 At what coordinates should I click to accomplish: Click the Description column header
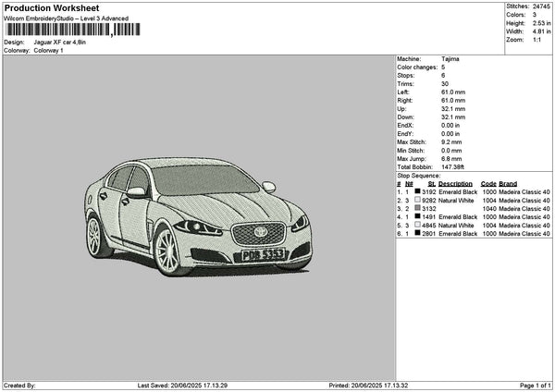coord(455,183)
